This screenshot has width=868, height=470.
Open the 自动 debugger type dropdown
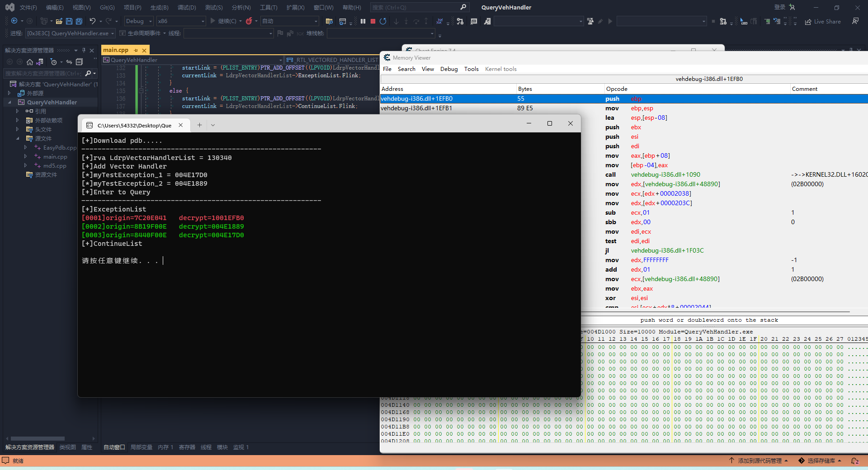click(290, 21)
